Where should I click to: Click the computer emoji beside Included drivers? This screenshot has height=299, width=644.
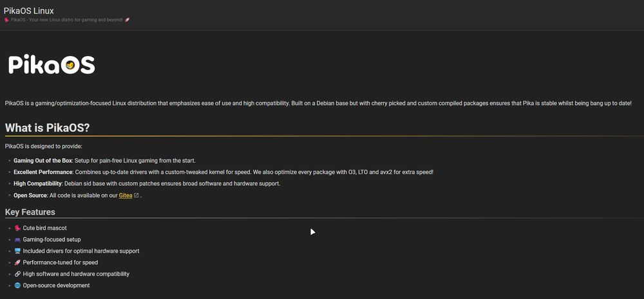17,251
